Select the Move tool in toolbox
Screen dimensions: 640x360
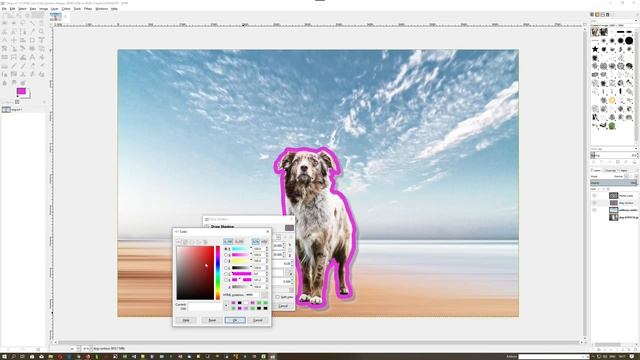pos(14,40)
